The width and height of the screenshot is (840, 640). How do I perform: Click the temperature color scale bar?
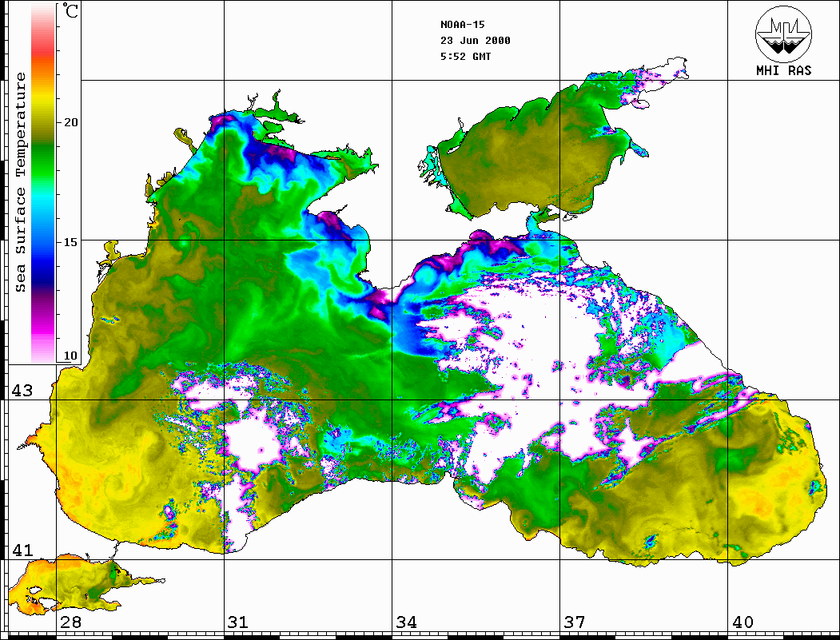point(43,183)
